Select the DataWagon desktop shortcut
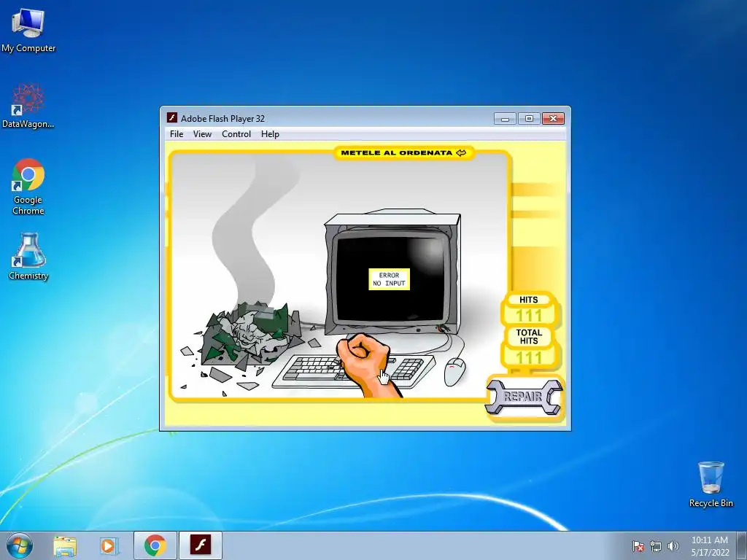Viewport: 747px width, 560px height. click(28, 106)
